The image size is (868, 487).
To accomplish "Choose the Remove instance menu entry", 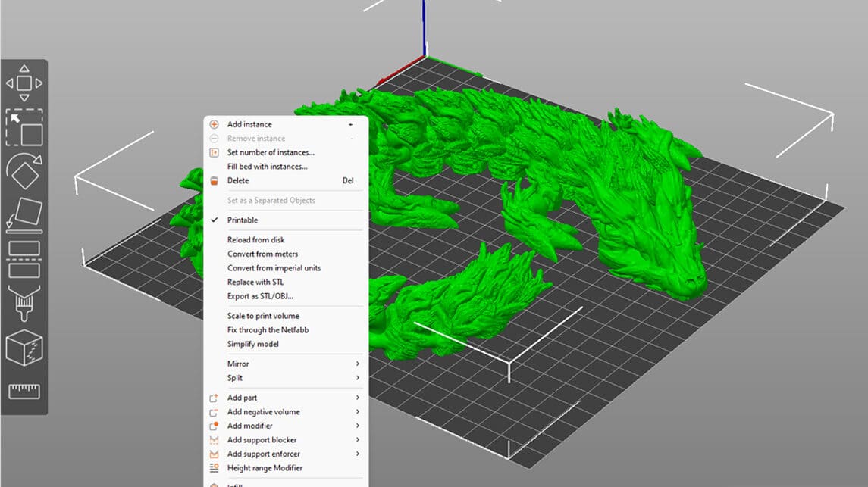I will 286,138.
